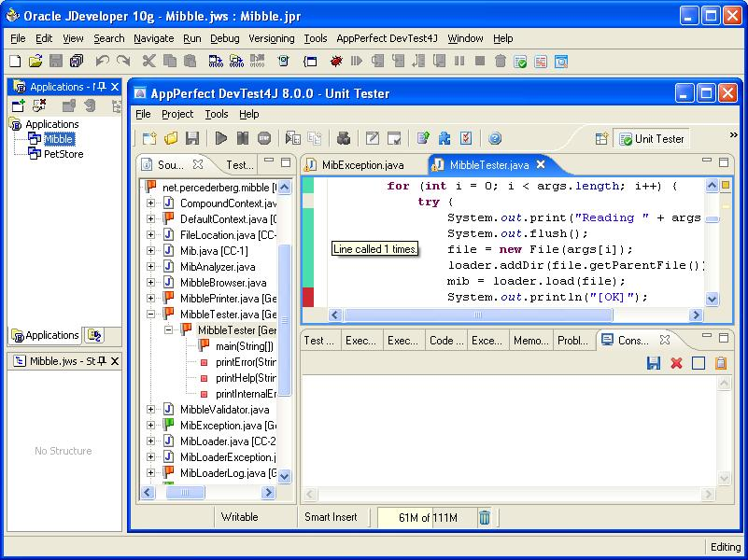Click the editor horizontal scrollbar thumb

[477, 315]
